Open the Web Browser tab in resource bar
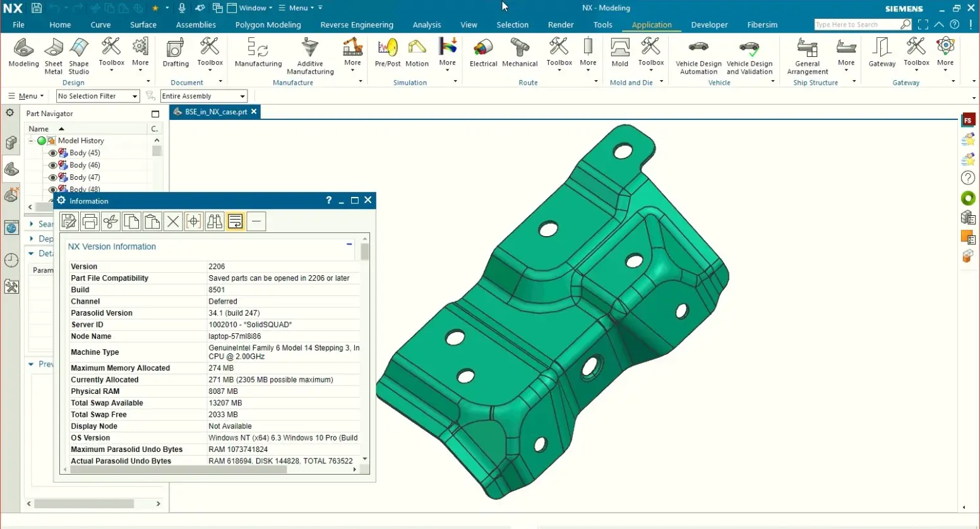980x529 pixels. [x=11, y=228]
